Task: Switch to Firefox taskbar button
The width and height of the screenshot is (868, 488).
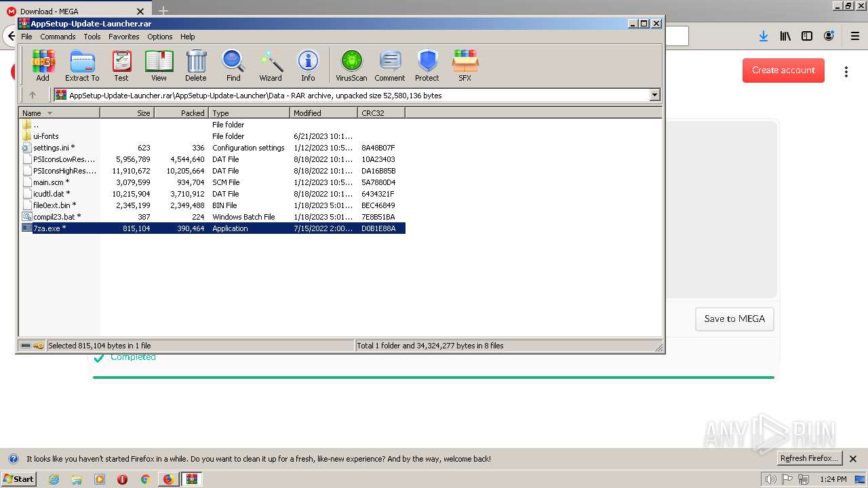Action: pyautogui.click(x=168, y=479)
